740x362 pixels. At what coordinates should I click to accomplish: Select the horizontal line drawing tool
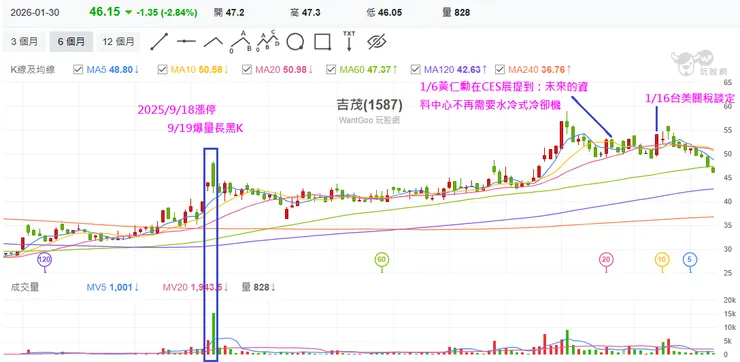186,42
